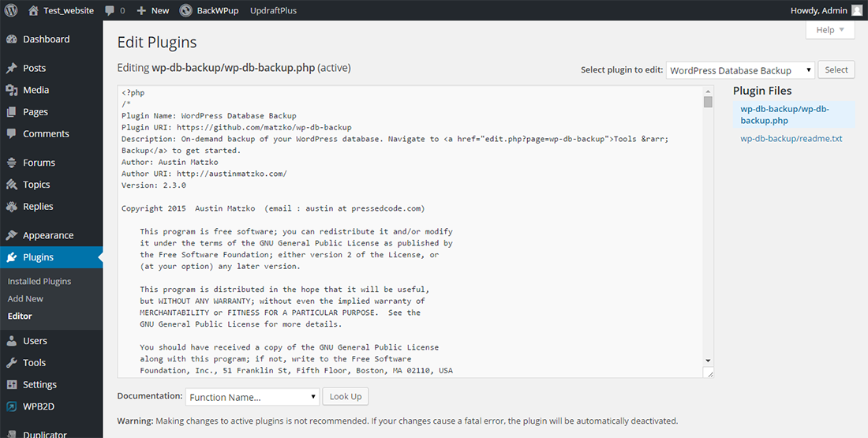This screenshot has height=438, width=868.
Task: Open the Tools menu label
Action: point(34,363)
